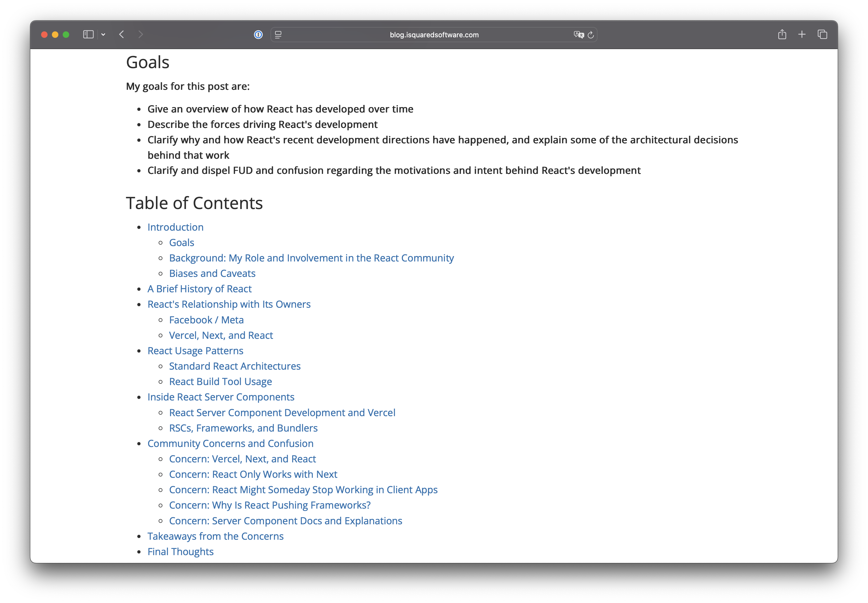Open the Share menu
The width and height of the screenshot is (868, 603).
point(782,34)
